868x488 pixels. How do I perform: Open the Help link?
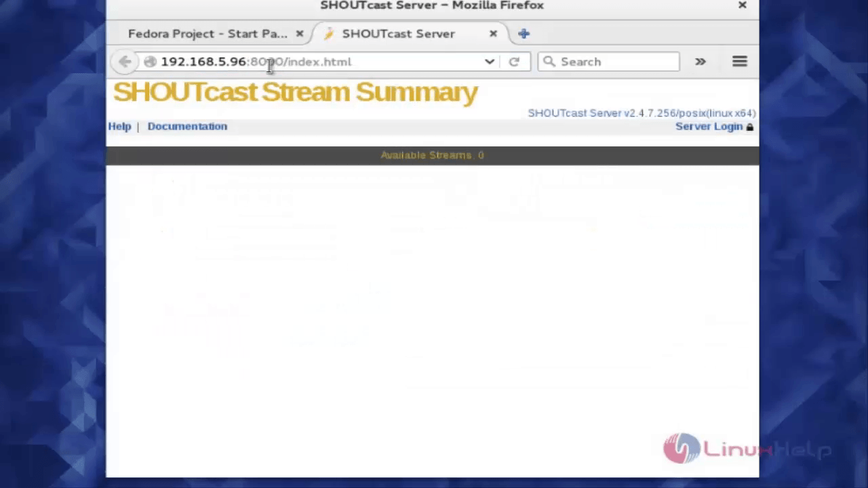point(119,126)
